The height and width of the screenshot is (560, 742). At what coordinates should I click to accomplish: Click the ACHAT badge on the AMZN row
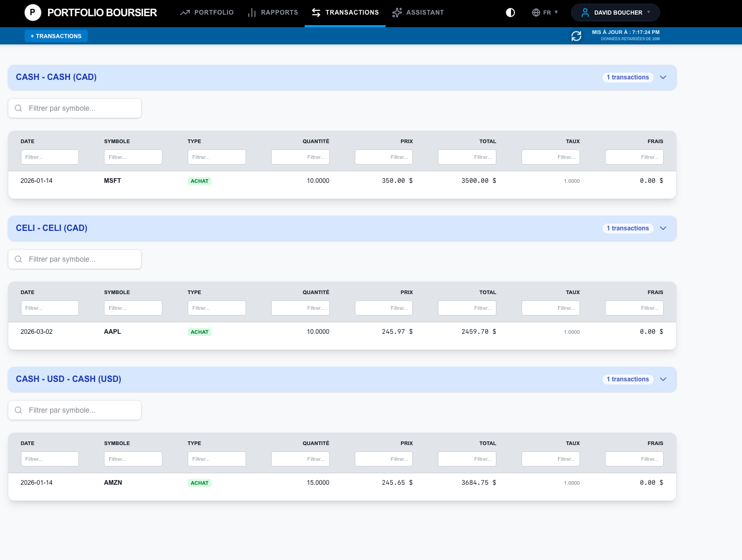click(200, 483)
